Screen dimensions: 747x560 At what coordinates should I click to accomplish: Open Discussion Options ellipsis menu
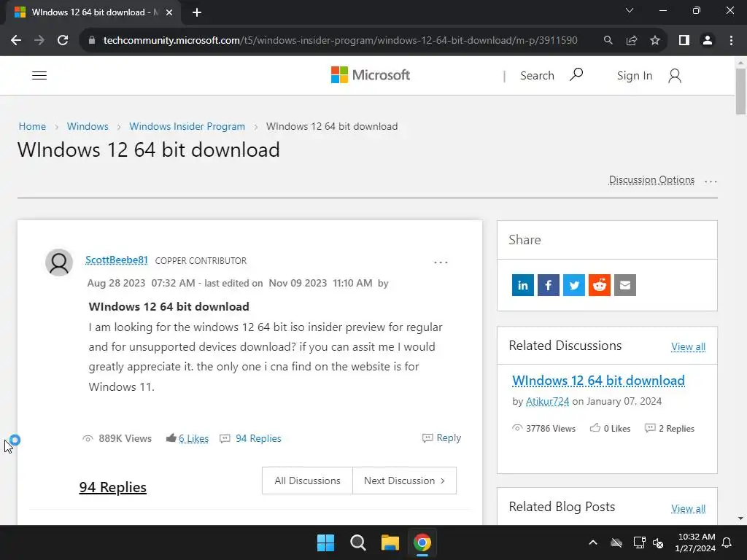[711, 181]
